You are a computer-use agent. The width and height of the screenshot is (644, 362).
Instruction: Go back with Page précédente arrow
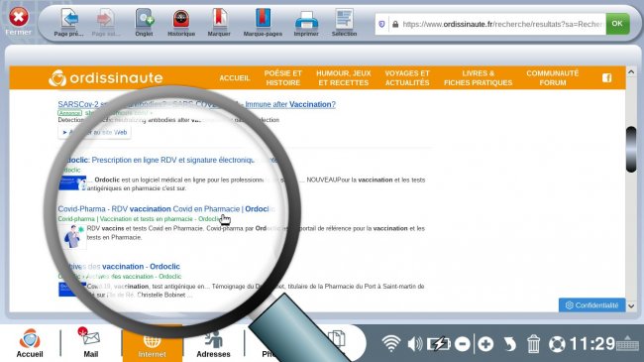click(x=69, y=23)
